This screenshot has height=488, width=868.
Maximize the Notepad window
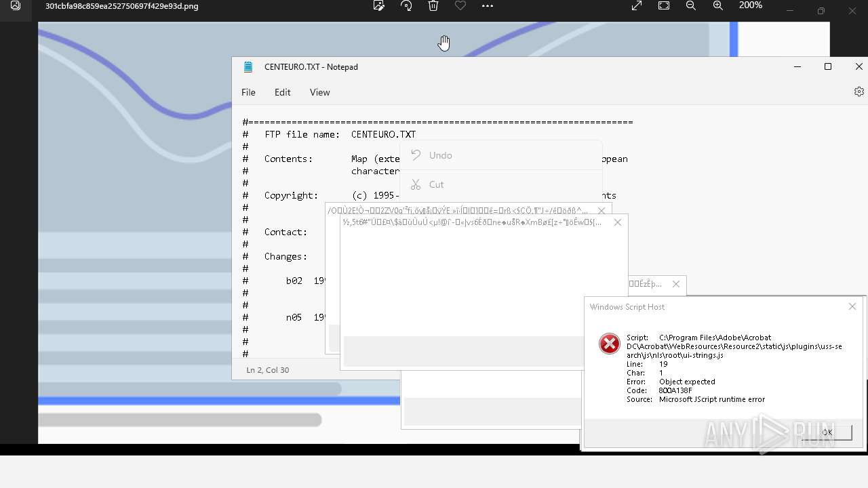(828, 66)
